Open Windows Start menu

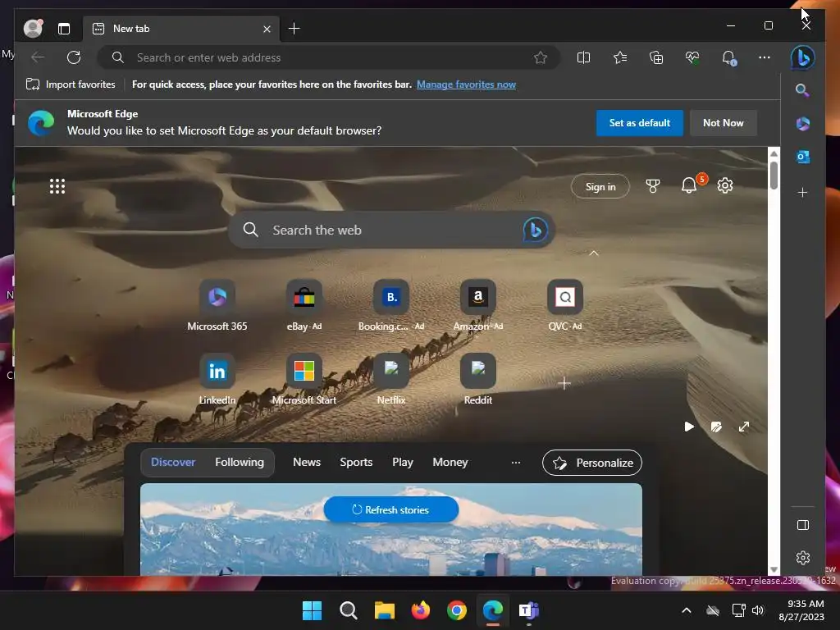coord(312,610)
